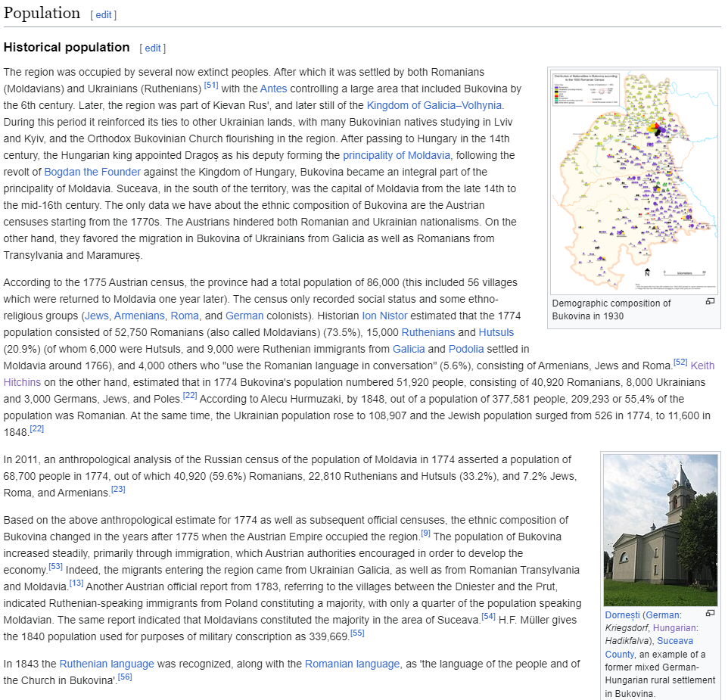This screenshot has width=728, height=700.
Task: Click the enlarge icon on the Bukovina map image
Action: (x=711, y=301)
